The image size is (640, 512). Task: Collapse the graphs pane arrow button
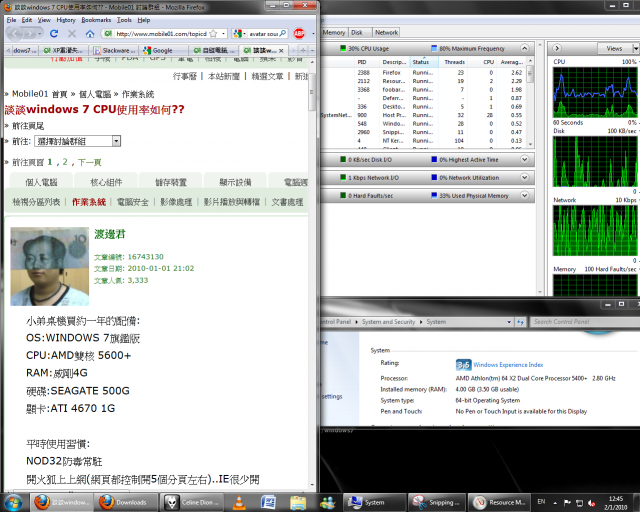[557, 48]
